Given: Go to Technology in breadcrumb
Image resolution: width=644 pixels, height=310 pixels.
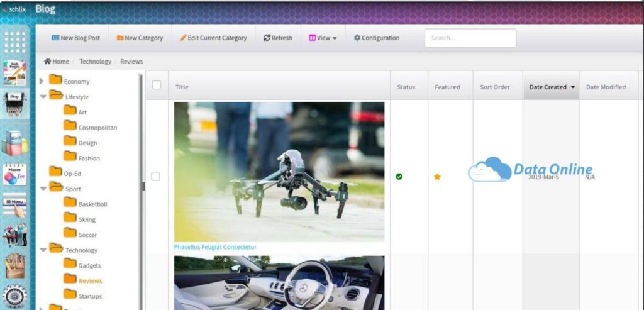Looking at the screenshot, I should pyautogui.click(x=96, y=61).
